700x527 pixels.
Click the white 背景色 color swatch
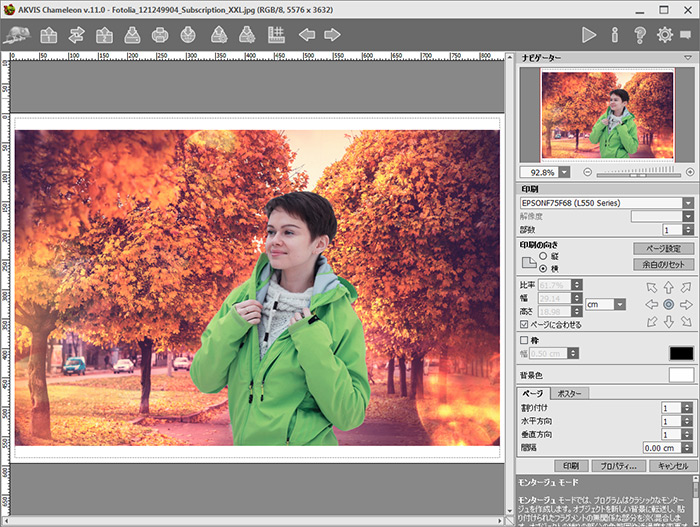pyautogui.click(x=681, y=375)
